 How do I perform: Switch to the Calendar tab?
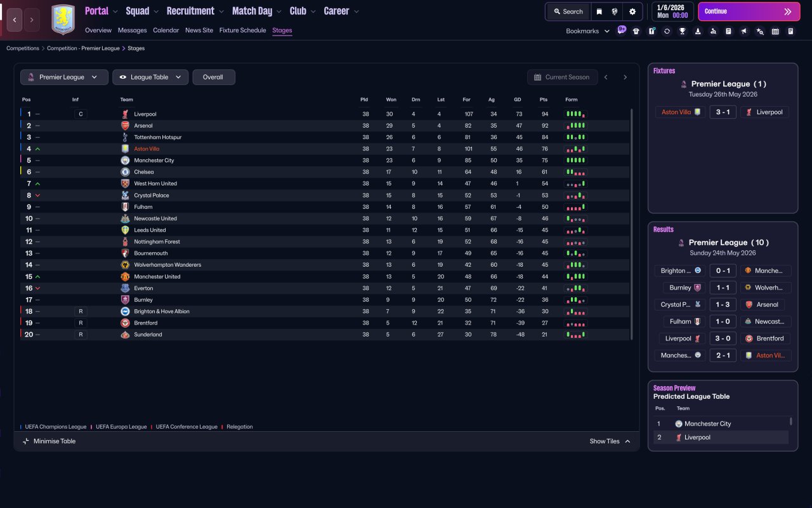(x=166, y=30)
